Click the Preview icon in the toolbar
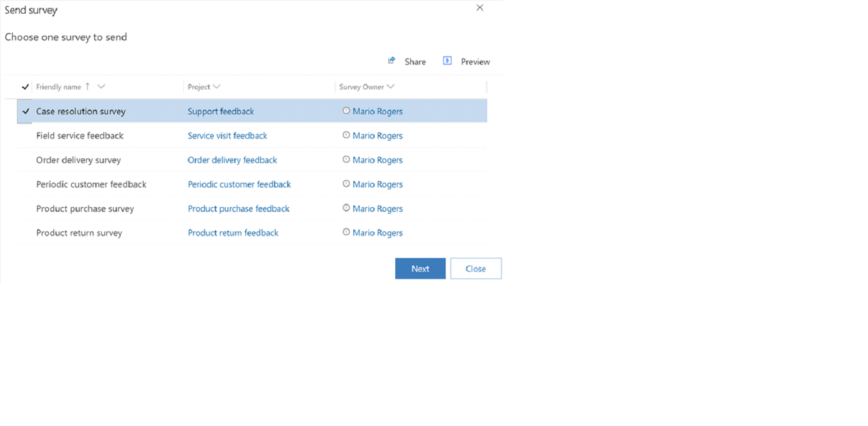 tap(447, 61)
